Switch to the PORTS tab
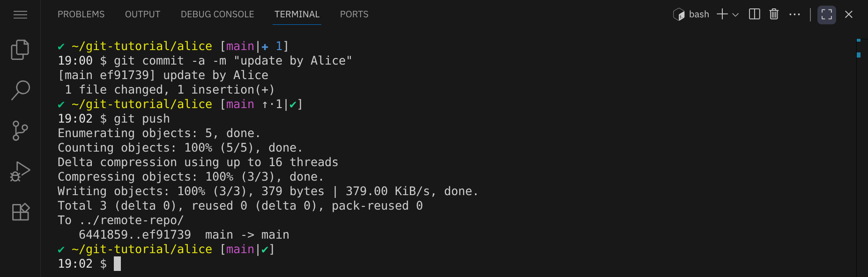868x277 pixels. pos(354,15)
